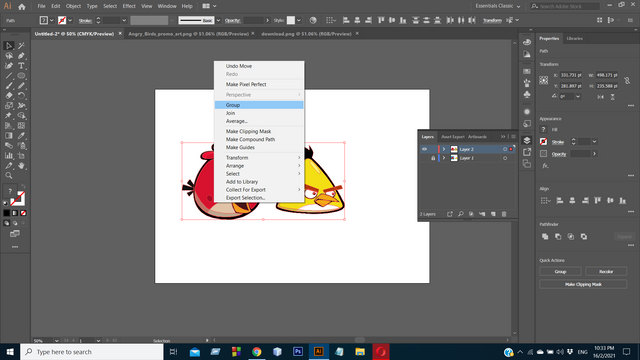Viewport: 640px width, 360px height.
Task: Open the Asset Export dock panel icon
Action: [x=527, y=152]
